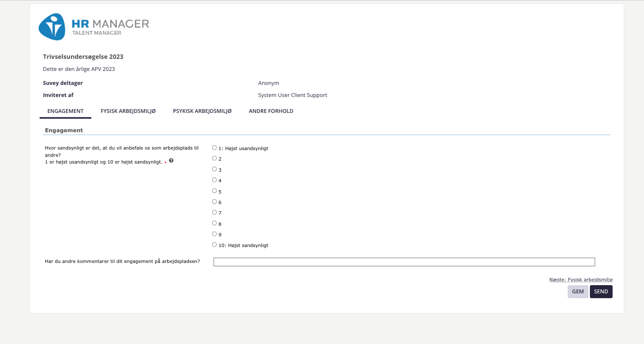Viewport: 644px width, 344px height.
Task: Open the Andre Forhold tab
Action: (x=271, y=111)
